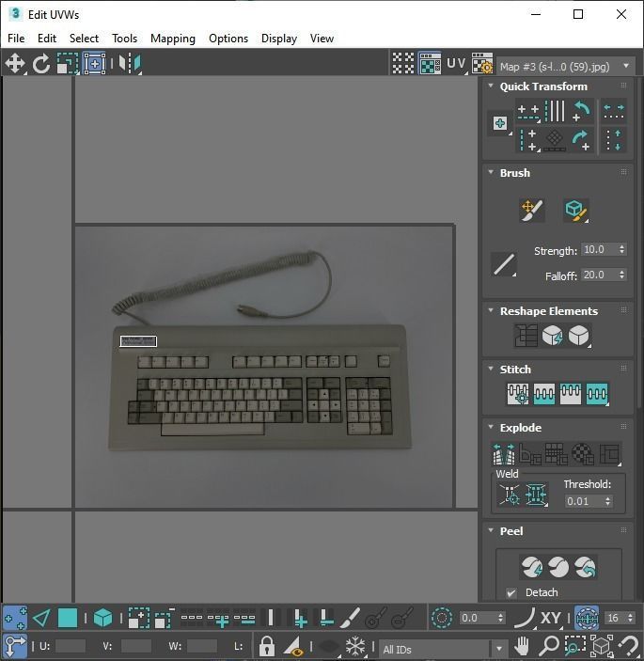Select the Zoom magnifier tool
644x661 pixels.
point(548,646)
